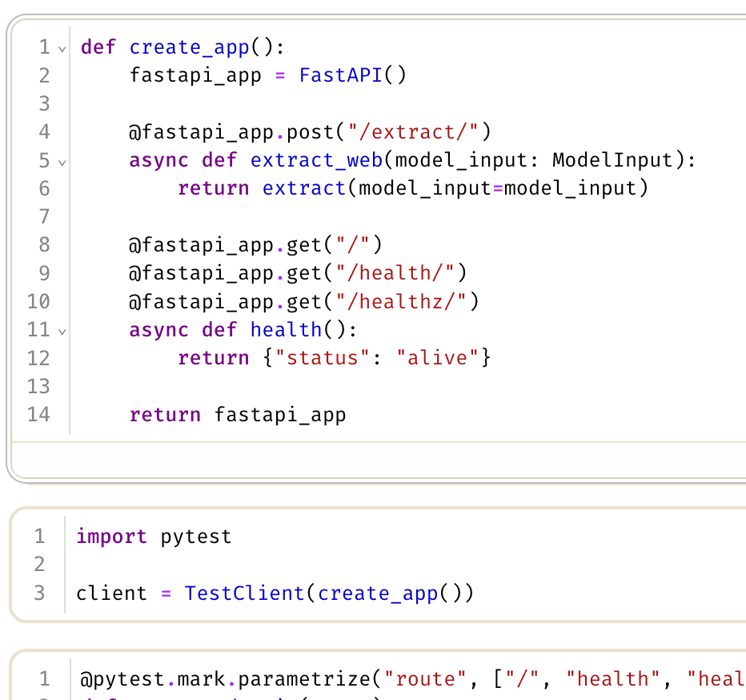Image resolution: width=746 pixels, height=700 pixels.
Task: Select the create_app call inside TestClient
Action: (378, 593)
